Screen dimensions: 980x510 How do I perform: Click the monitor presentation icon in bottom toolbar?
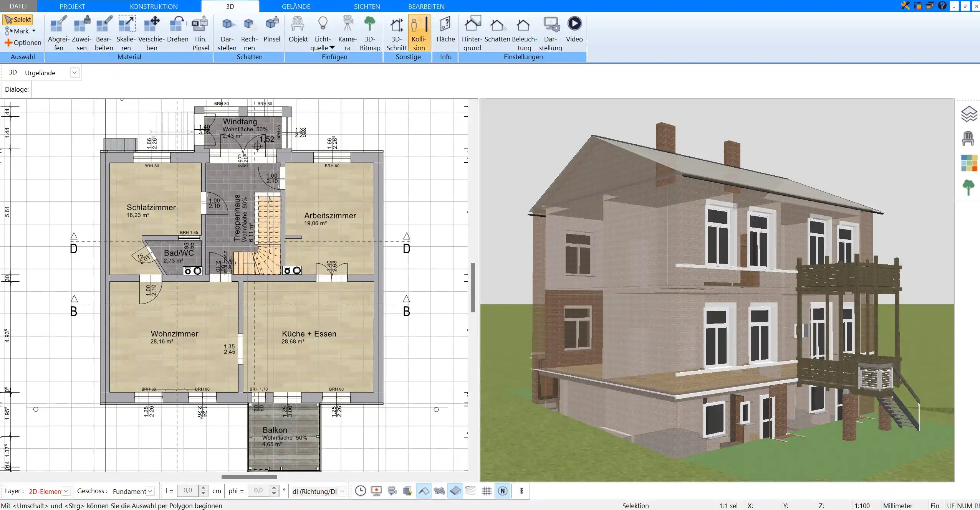tap(376, 491)
